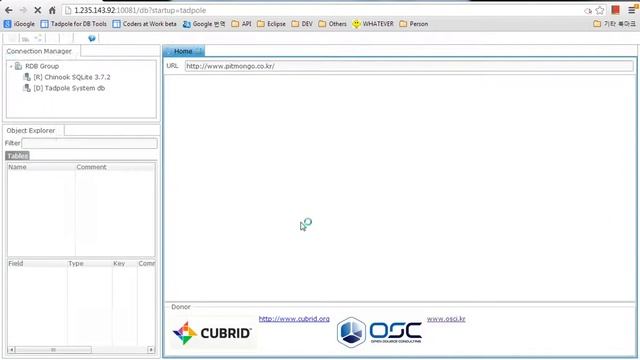Open the WHATEVER smiley bookmark

point(373,24)
